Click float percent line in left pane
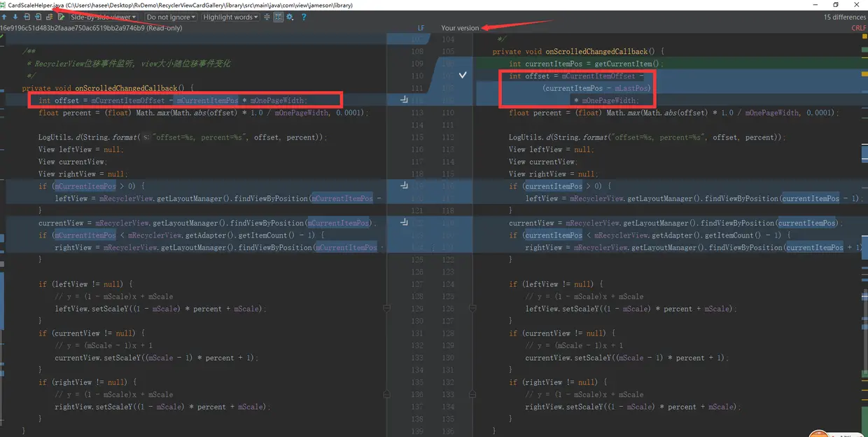This screenshot has height=437, width=868. point(203,113)
